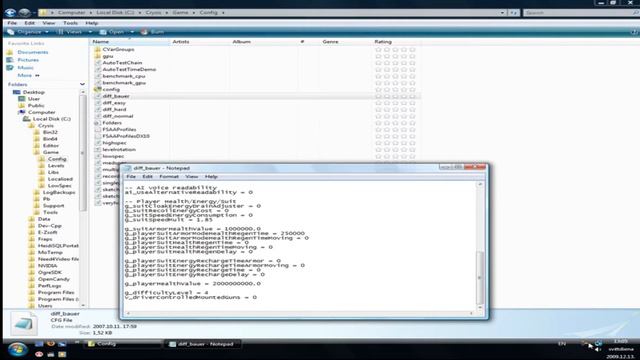This screenshot has width=640, height=360.
Task: Open the dropdown arrow next to Open
Action: 132,32
